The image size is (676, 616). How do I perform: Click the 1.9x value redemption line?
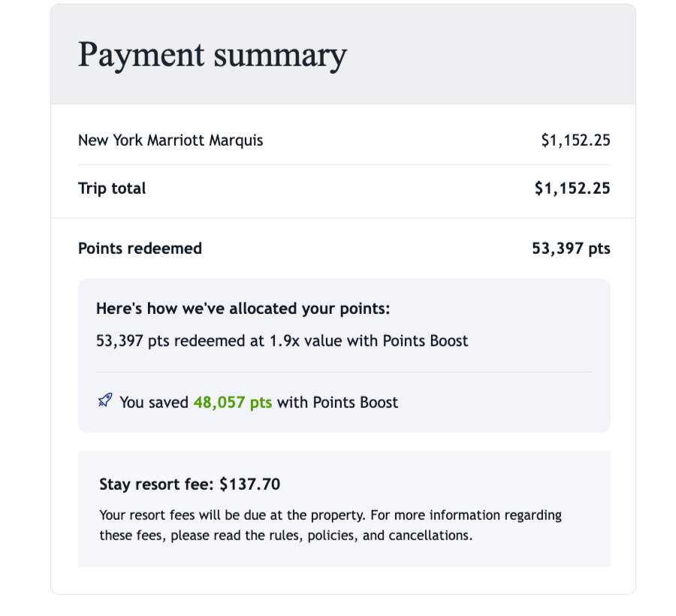[282, 341]
